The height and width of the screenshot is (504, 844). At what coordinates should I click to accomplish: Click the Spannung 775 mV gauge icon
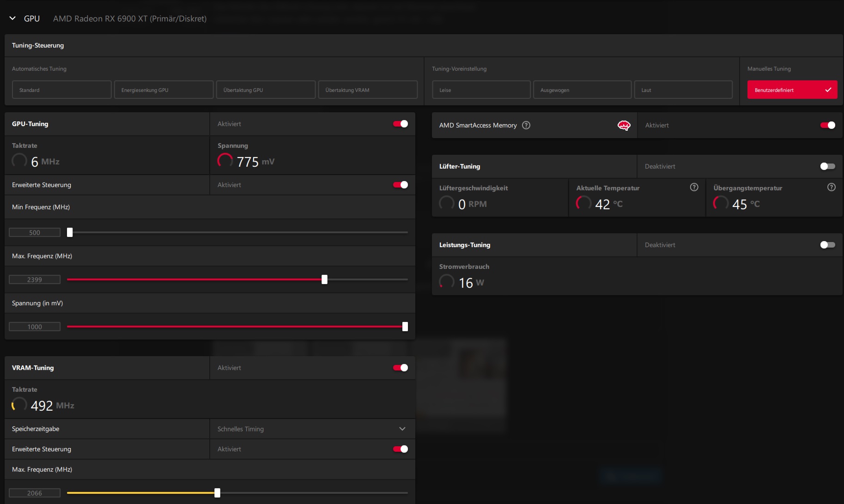[x=225, y=161]
